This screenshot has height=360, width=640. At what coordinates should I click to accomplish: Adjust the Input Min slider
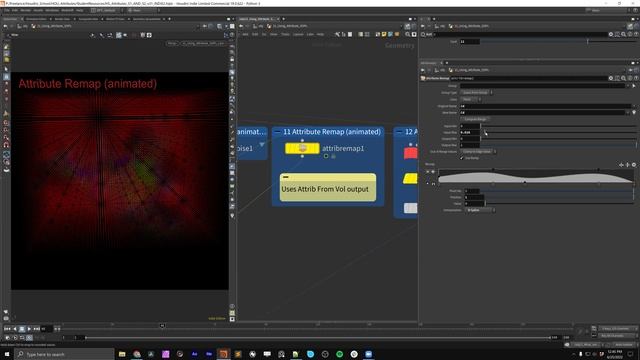point(558,126)
